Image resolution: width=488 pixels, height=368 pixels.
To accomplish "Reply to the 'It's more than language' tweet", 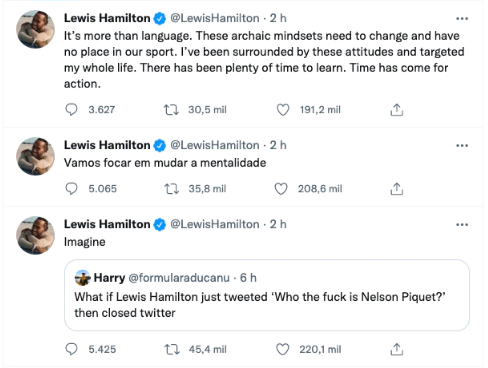I will pyautogui.click(x=71, y=110).
